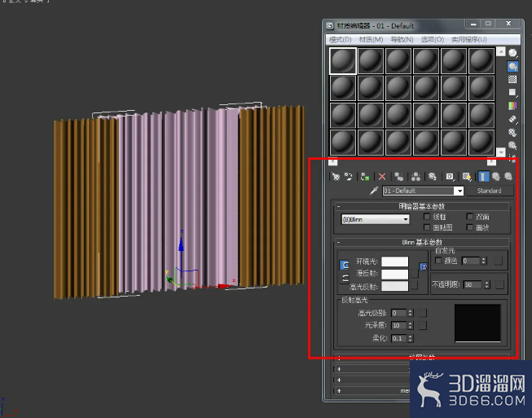Check the 自发光 颜色 color checkbox
This screenshot has width=532, height=418.
(438, 261)
